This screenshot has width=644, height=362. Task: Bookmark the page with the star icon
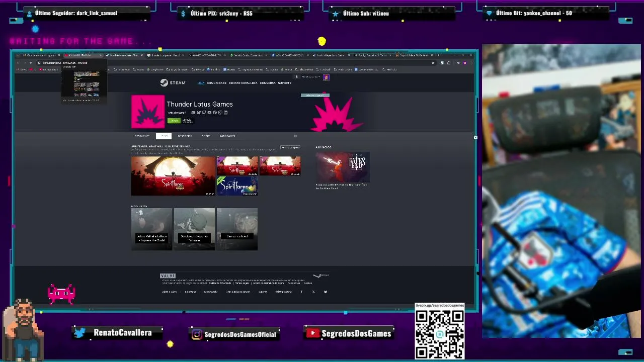coord(433,63)
